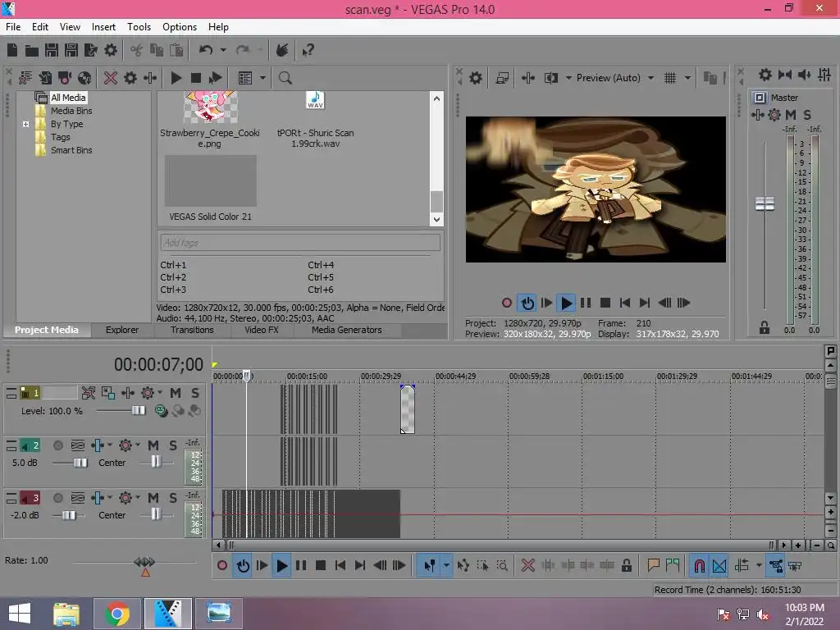Open Split Screen View dropdown arrow

coord(568,78)
